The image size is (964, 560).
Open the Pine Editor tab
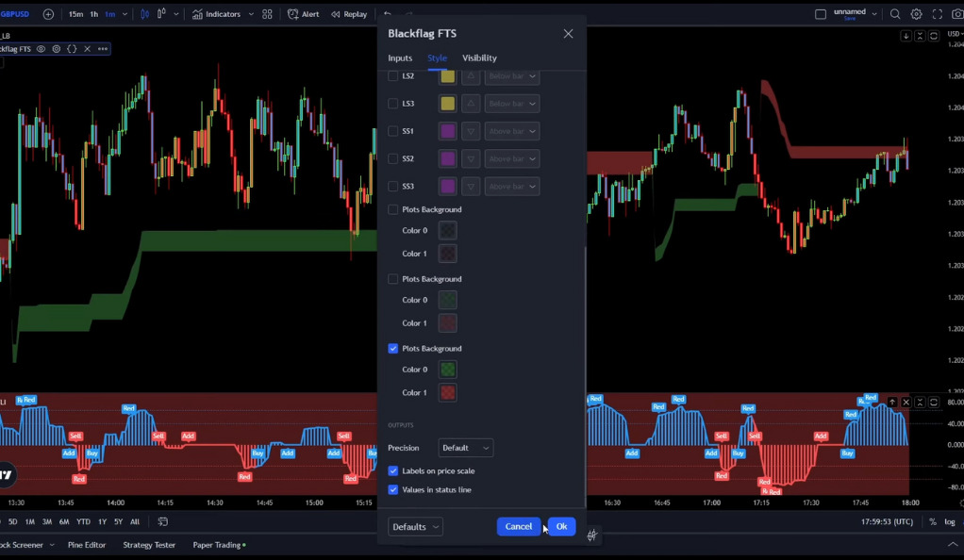tap(87, 545)
